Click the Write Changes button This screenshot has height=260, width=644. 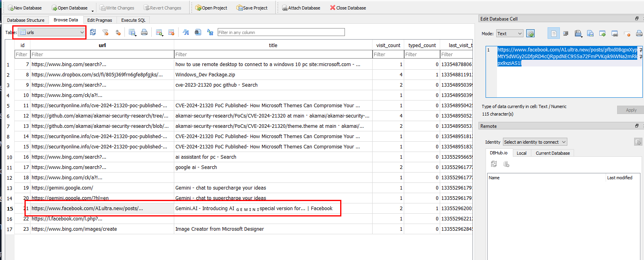117,8
